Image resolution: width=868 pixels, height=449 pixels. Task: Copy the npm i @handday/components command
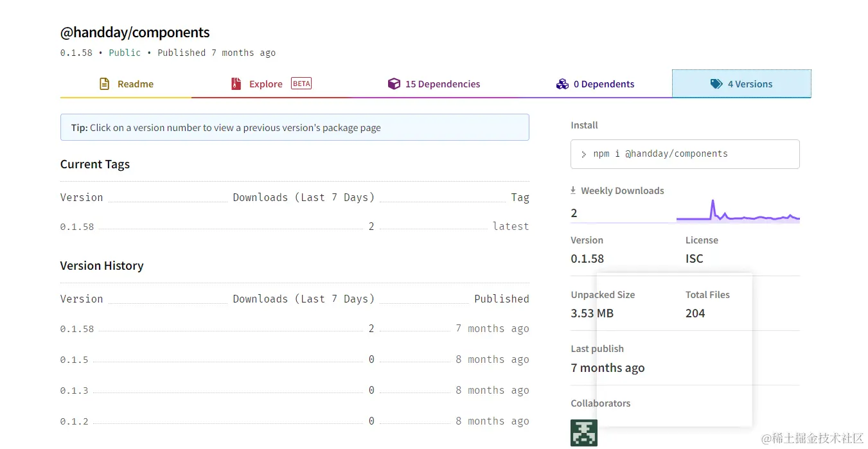pyautogui.click(x=685, y=154)
